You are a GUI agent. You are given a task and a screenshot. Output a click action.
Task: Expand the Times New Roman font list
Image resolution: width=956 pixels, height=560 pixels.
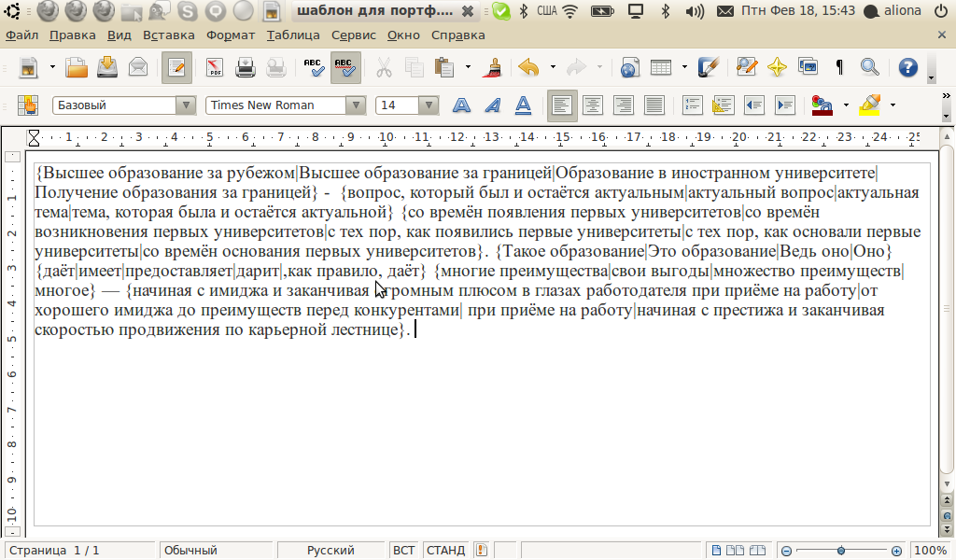[356, 105]
